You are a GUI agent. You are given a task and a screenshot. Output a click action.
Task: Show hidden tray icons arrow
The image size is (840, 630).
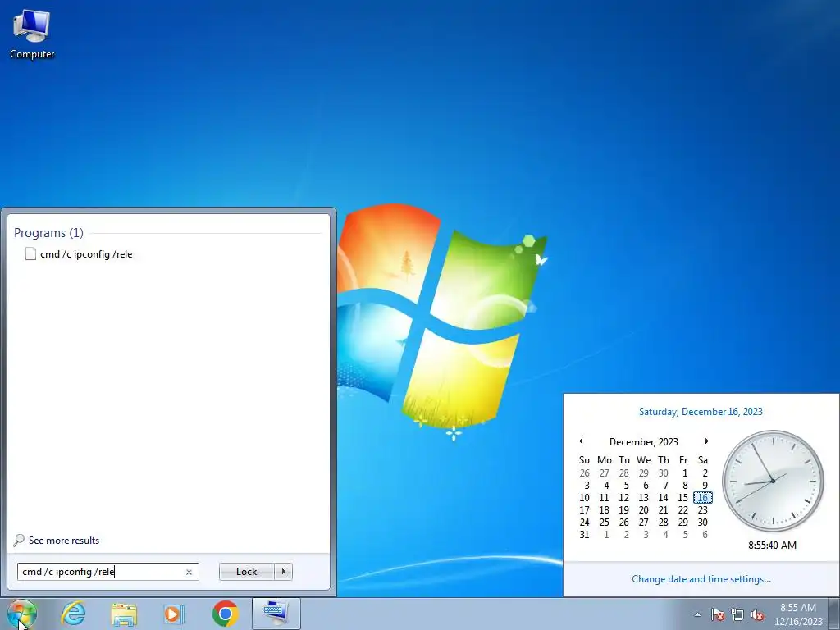tap(697, 614)
